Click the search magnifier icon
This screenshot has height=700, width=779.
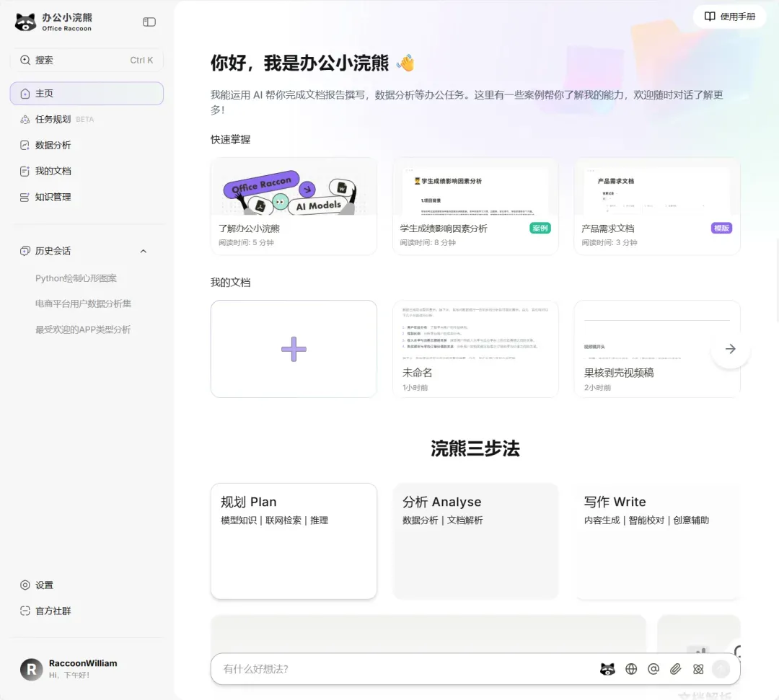(x=25, y=60)
